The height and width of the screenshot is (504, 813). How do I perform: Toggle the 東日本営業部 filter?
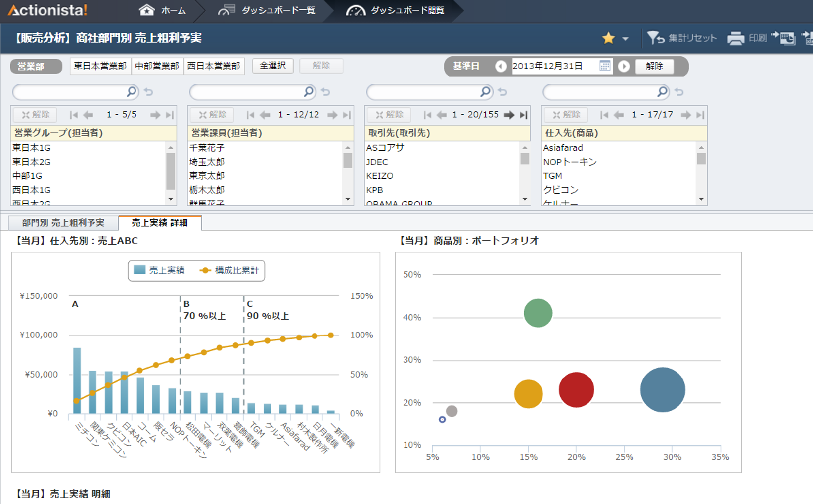(100, 66)
